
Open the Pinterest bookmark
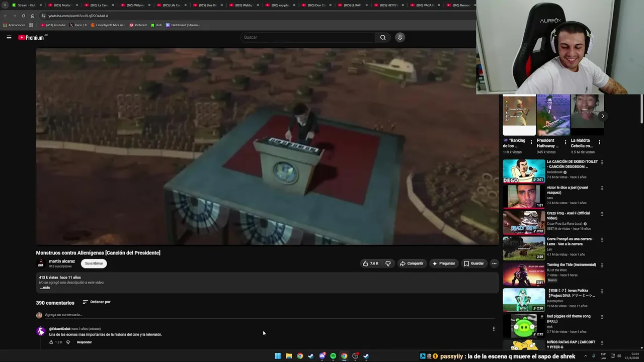pos(138,25)
